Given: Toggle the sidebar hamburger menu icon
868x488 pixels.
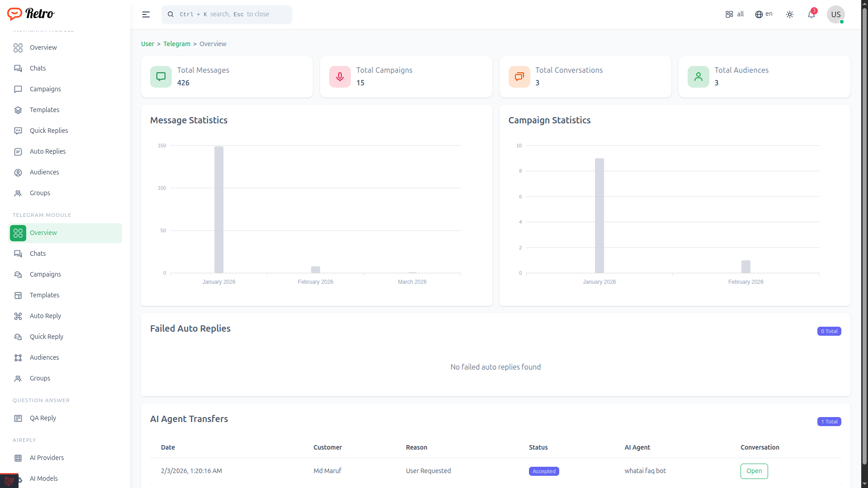Looking at the screenshot, I should (146, 14).
